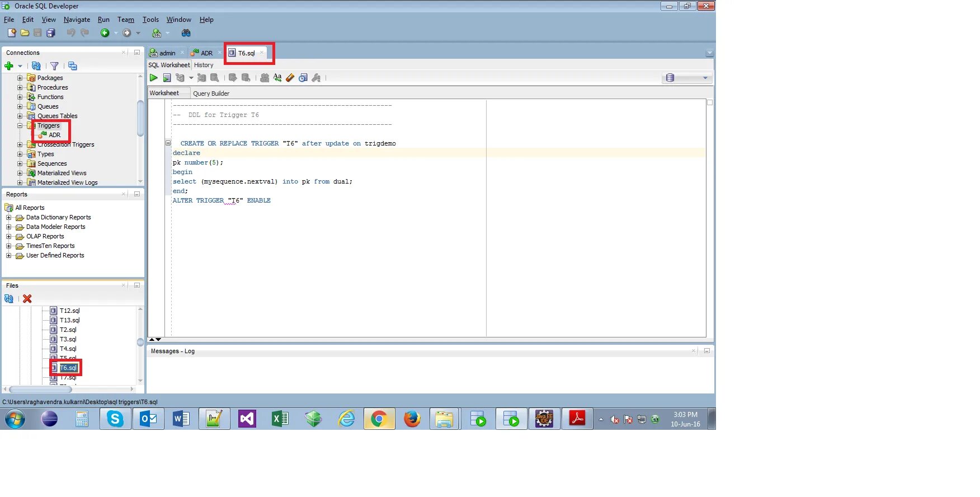This screenshot has width=980, height=497.
Task: Expand the Procedures tree node
Action: [x=20, y=87]
